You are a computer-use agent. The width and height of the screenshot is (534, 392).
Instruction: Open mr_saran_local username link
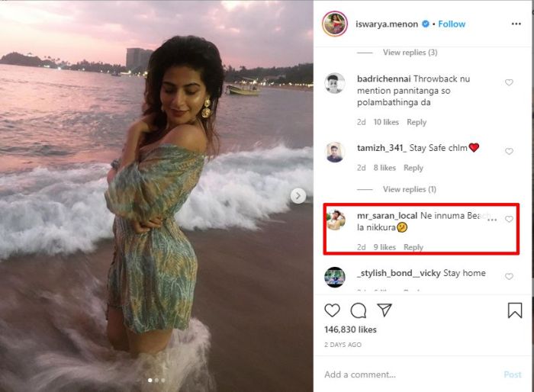(387, 215)
